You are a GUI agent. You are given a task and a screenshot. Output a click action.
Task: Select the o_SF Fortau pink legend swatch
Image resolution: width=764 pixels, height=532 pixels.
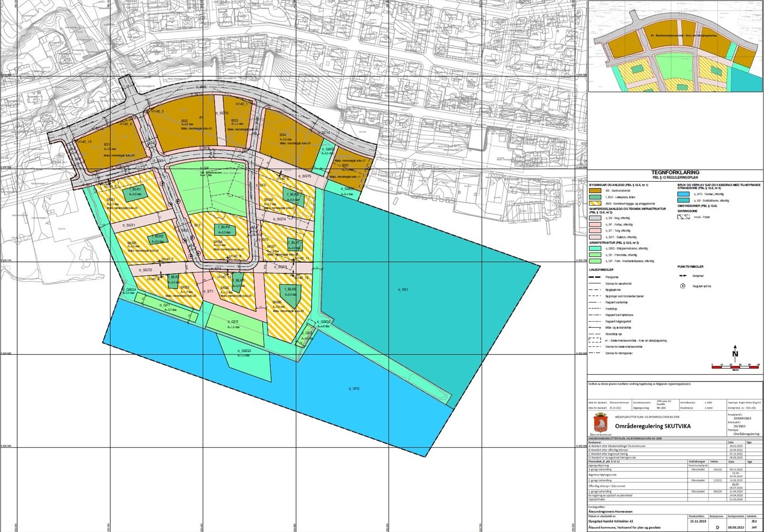[x=595, y=224]
